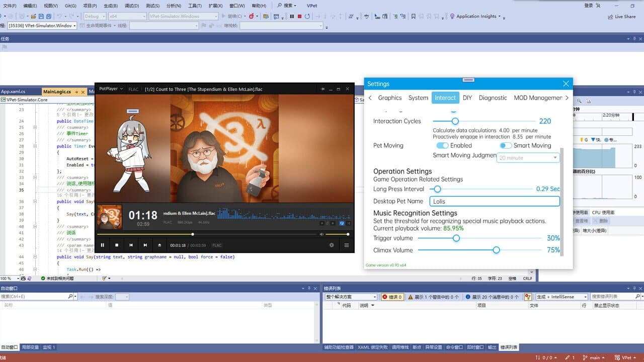Click the 登录 sign-in link
This screenshot has height=362, width=644.
pyautogui.click(x=589, y=6)
